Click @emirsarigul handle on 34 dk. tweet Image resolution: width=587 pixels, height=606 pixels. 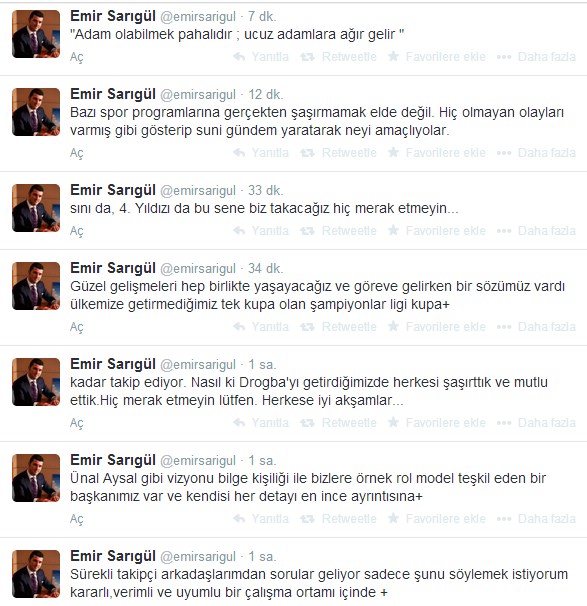coord(198,269)
